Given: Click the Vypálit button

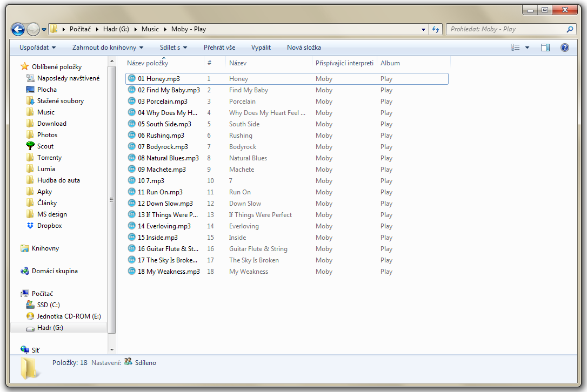Looking at the screenshot, I should (x=261, y=48).
